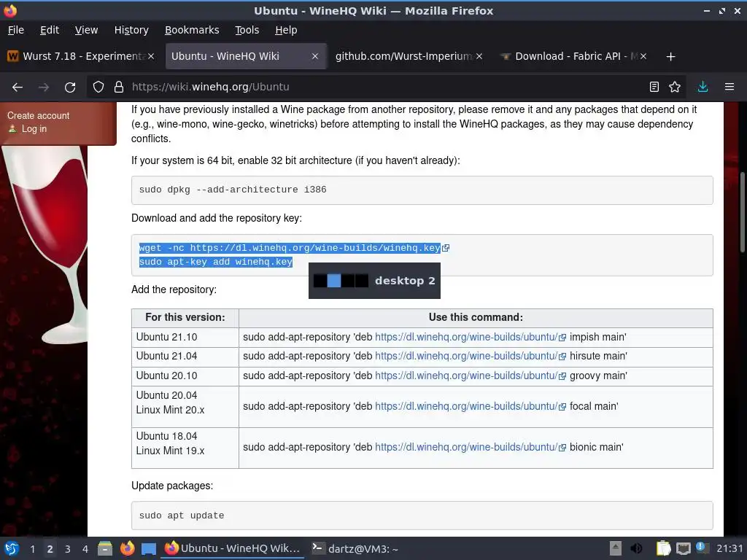
Task: Open the volume control in the system tray
Action: [636, 548]
